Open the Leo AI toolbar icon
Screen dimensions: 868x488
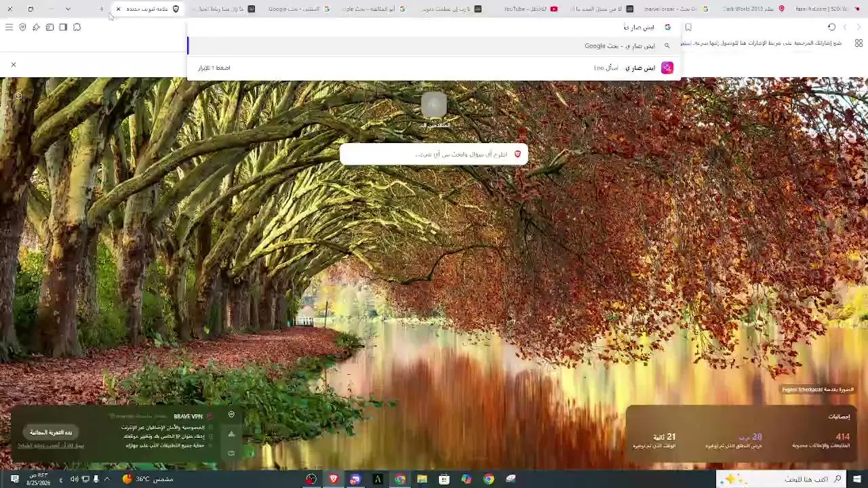coord(36,27)
